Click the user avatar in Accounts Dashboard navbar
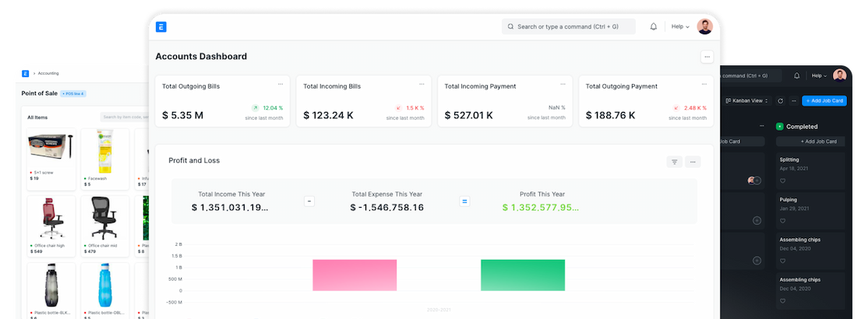Image resolution: width=868 pixels, height=319 pixels. (704, 26)
